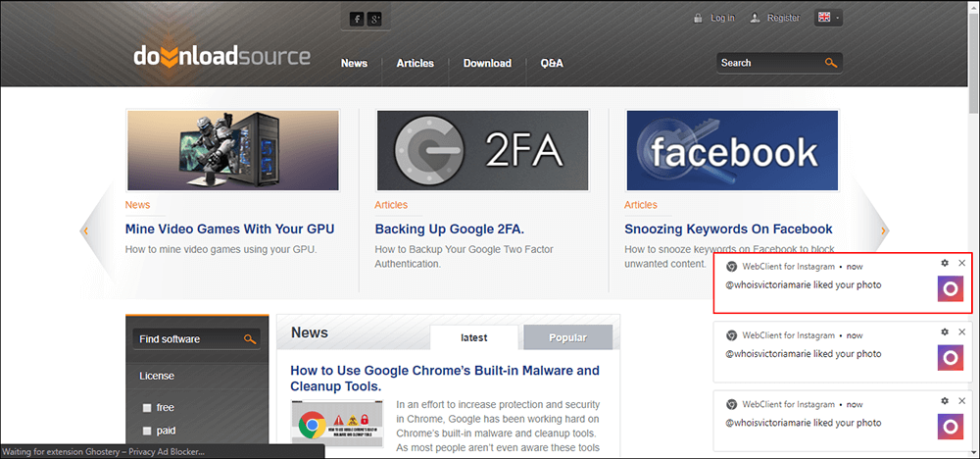Screen dimensions: 980x459
Task: Dismiss the second Instagram notification
Action: point(962,332)
